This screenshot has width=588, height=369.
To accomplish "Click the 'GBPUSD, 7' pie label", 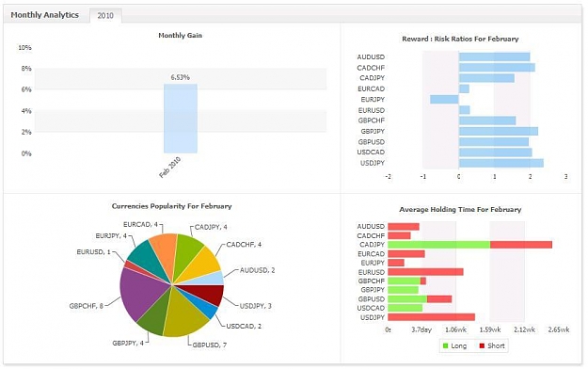I will tap(210, 345).
